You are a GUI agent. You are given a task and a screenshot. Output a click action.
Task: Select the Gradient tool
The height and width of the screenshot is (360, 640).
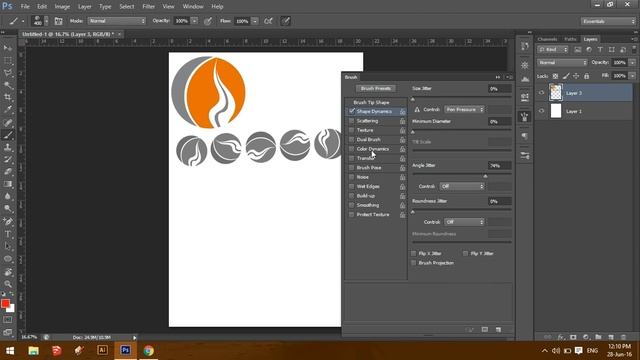point(8,184)
